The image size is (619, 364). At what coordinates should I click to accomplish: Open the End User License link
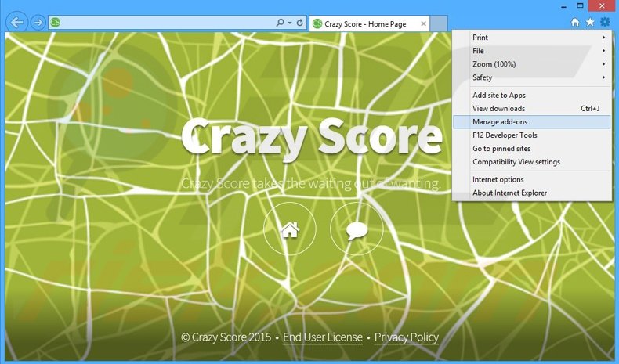pyautogui.click(x=323, y=337)
